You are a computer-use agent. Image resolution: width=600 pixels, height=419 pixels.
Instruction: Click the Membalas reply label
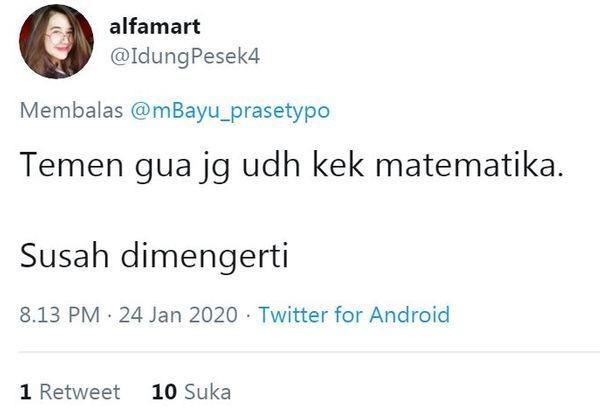point(71,110)
